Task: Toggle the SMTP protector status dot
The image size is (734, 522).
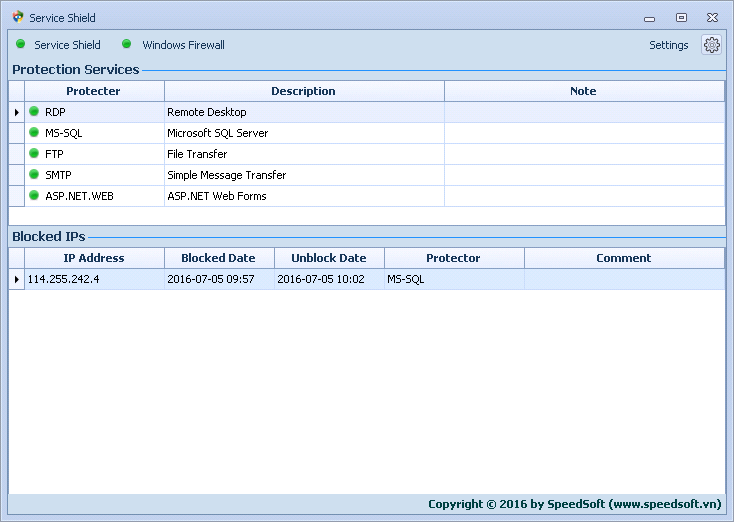Action: [x=34, y=174]
